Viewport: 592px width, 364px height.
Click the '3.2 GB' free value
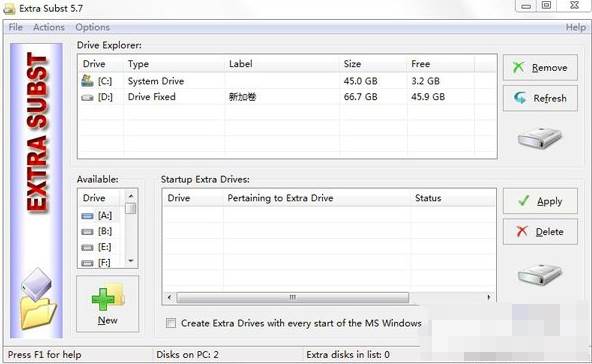[x=426, y=81]
